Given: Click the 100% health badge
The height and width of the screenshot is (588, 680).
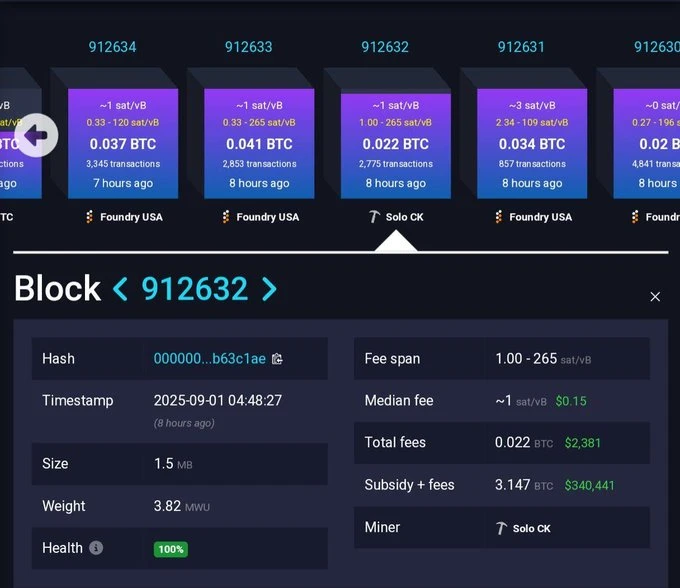Looking at the screenshot, I should coord(170,549).
